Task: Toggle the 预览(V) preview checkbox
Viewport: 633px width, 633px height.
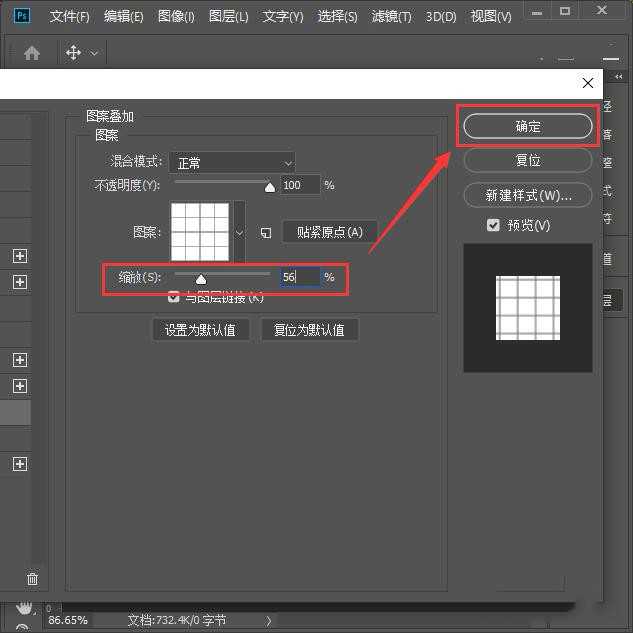Action: 493,225
